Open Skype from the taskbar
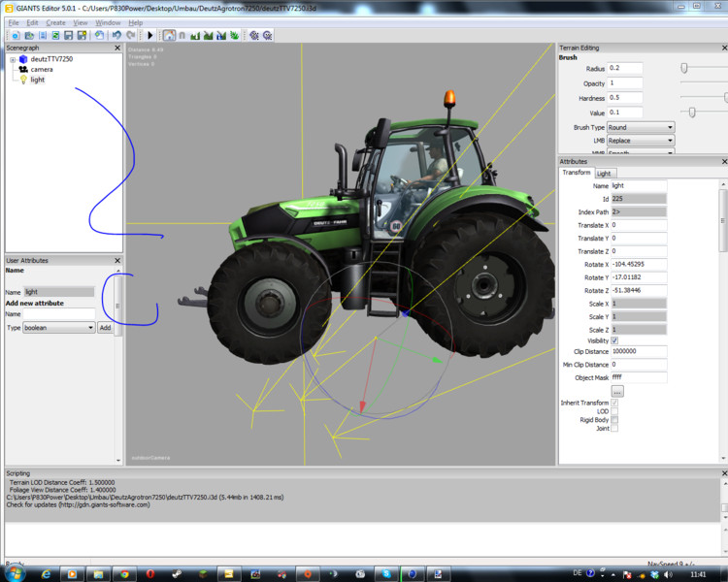This screenshot has width=728, height=582. click(x=386, y=574)
